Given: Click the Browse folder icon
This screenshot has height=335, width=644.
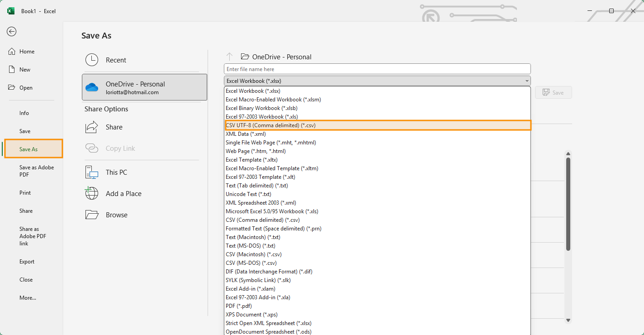Looking at the screenshot, I should (92, 215).
